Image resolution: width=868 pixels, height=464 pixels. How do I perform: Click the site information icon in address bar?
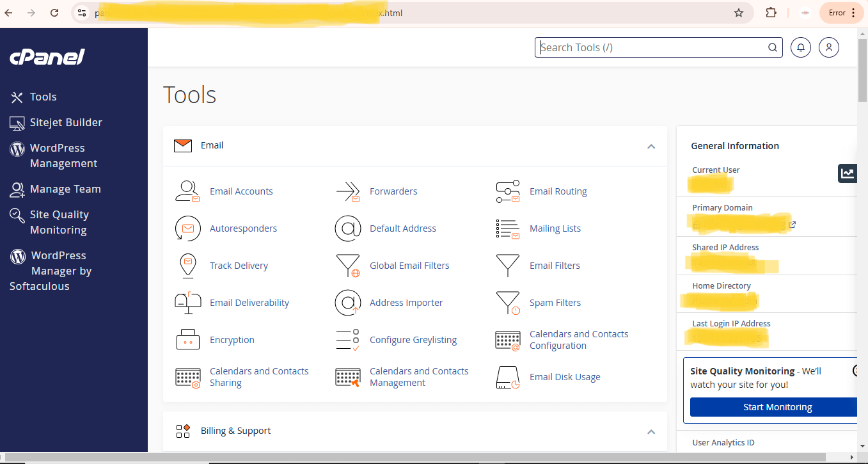point(81,13)
